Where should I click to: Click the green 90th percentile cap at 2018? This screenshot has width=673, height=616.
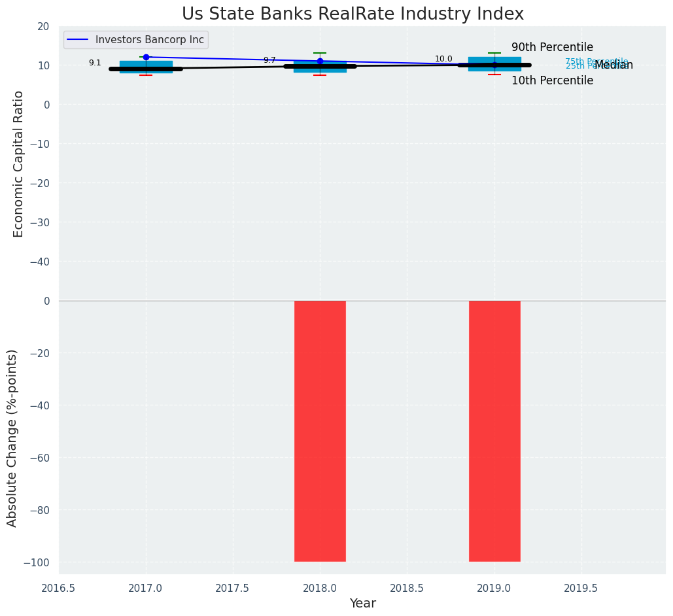(320, 53)
